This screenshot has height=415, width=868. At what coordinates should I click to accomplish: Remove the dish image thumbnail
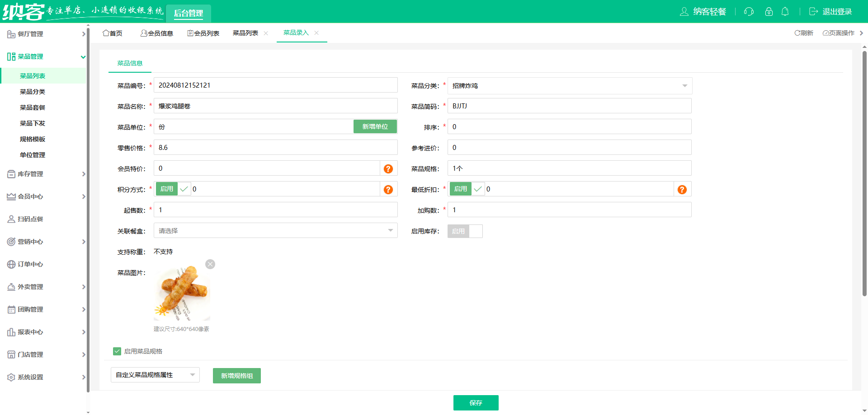210,264
